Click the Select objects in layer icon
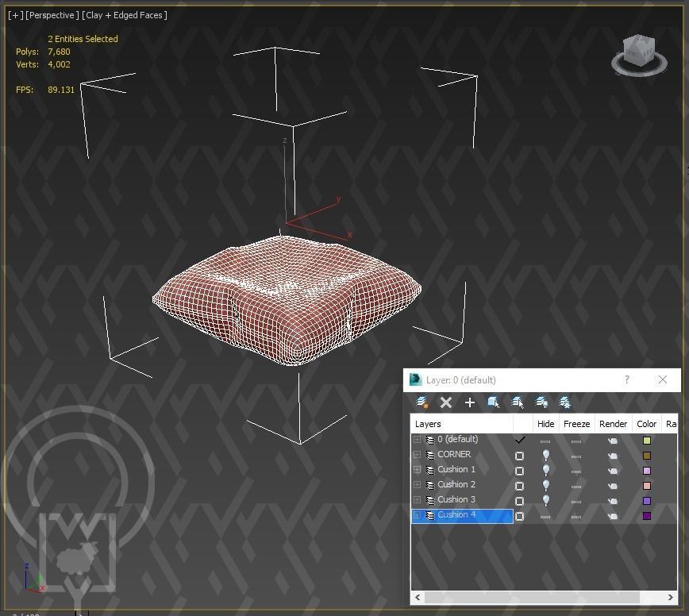The height and width of the screenshot is (616, 689). pyautogui.click(x=493, y=402)
